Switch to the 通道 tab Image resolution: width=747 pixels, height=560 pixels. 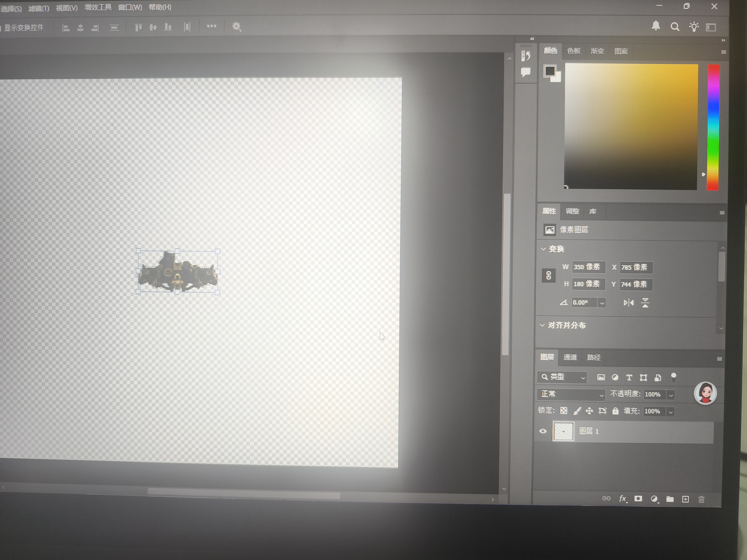tap(570, 357)
